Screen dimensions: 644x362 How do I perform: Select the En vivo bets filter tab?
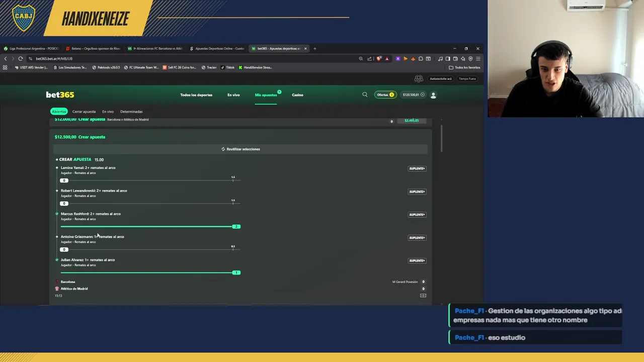pos(108,112)
